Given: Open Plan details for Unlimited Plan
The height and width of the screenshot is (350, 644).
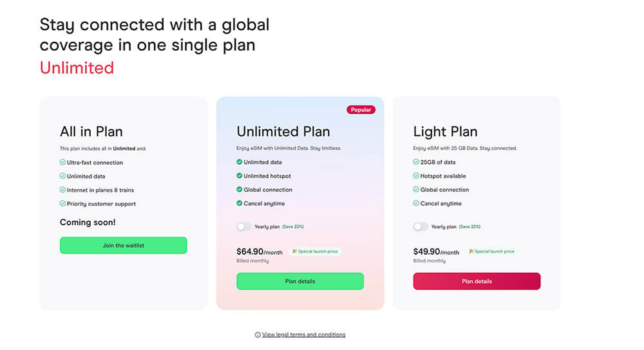Looking at the screenshot, I should [x=300, y=281].
